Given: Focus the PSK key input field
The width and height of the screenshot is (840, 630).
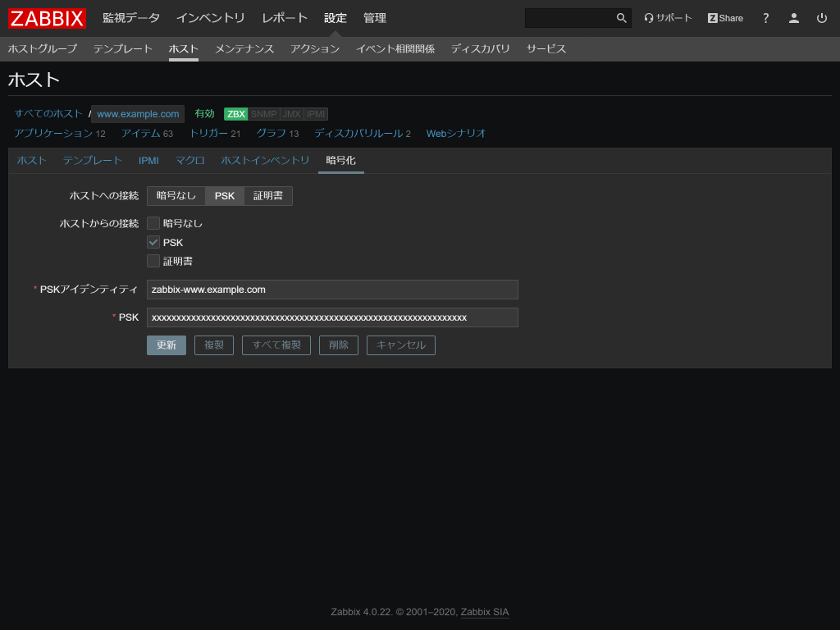Looking at the screenshot, I should [x=332, y=317].
